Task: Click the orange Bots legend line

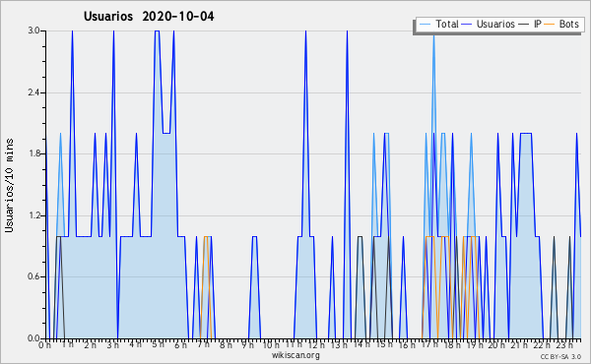Action: click(550, 25)
